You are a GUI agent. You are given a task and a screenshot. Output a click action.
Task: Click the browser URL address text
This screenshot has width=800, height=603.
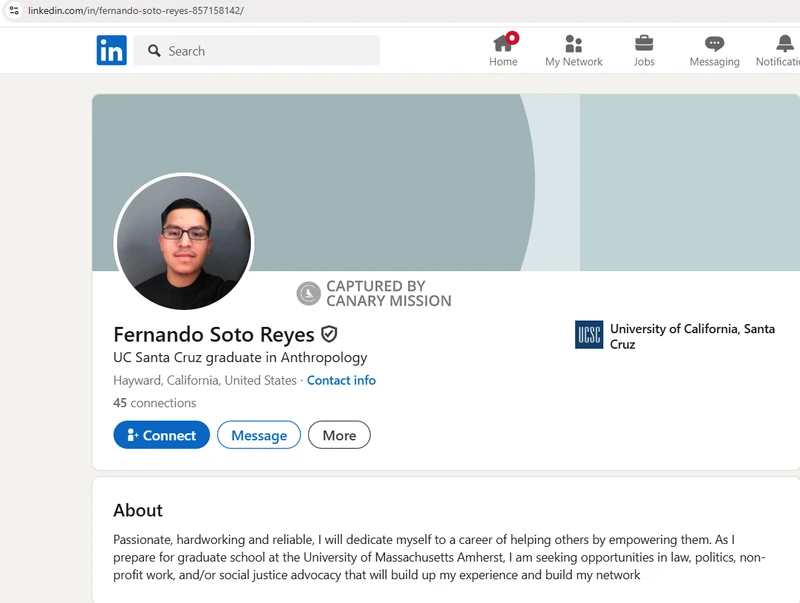[136, 10]
